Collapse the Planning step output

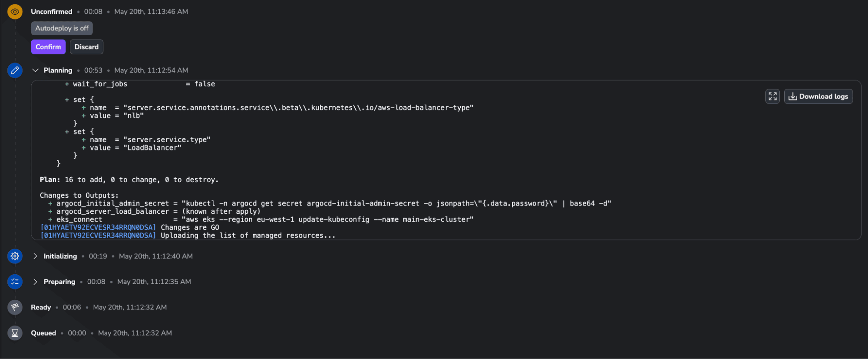(x=35, y=70)
